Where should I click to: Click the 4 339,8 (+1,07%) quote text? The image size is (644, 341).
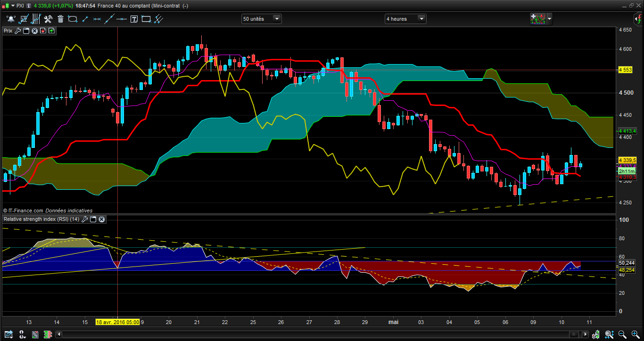point(52,6)
